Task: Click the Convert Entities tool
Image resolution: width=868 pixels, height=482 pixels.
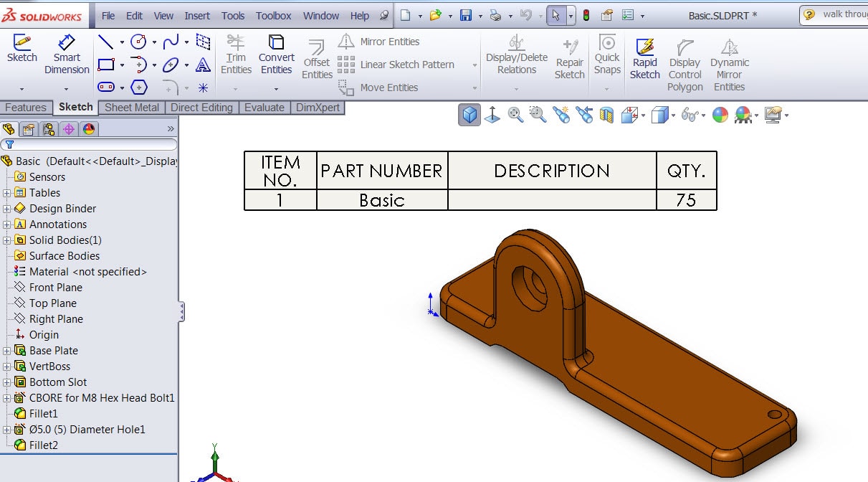Action: [276, 54]
